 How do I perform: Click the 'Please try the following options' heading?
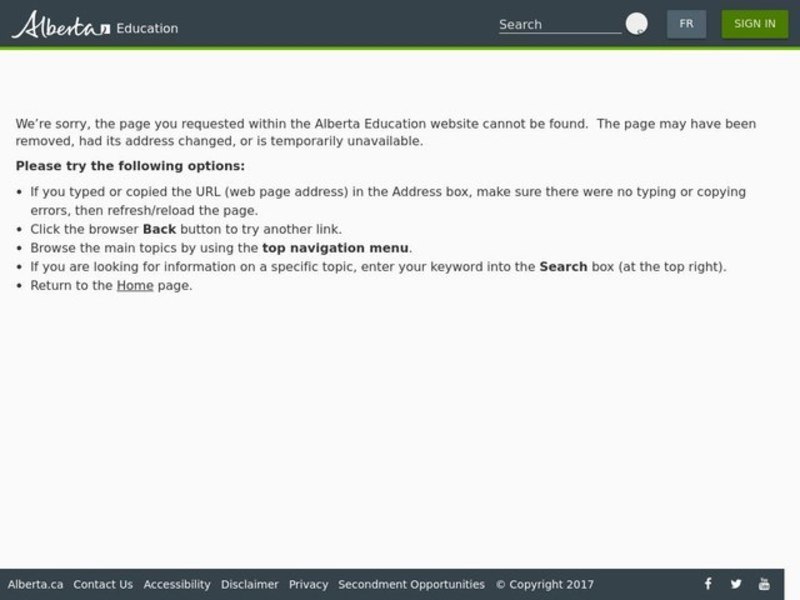point(130,166)
